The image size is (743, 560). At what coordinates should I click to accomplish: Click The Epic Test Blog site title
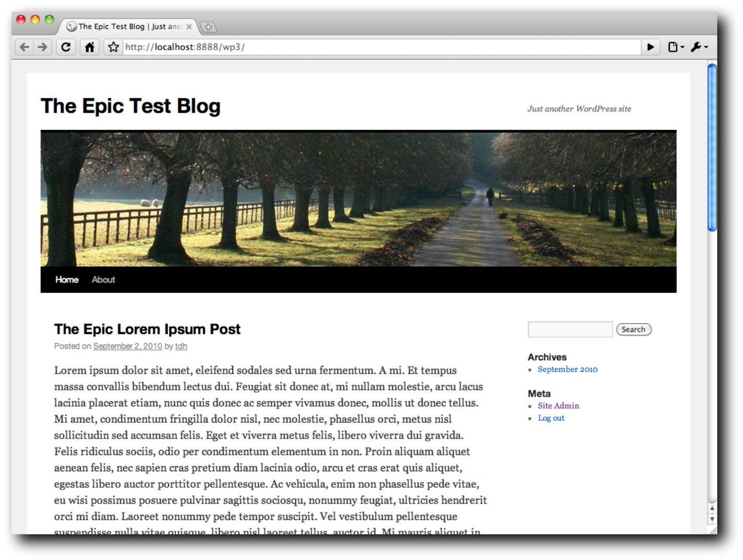point(131,106)
